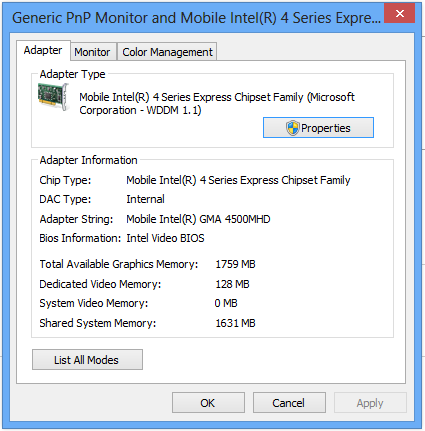Confirm with the OK button
Image resolution: width=425 pixels, height=431 pixels.
(208, 403)
